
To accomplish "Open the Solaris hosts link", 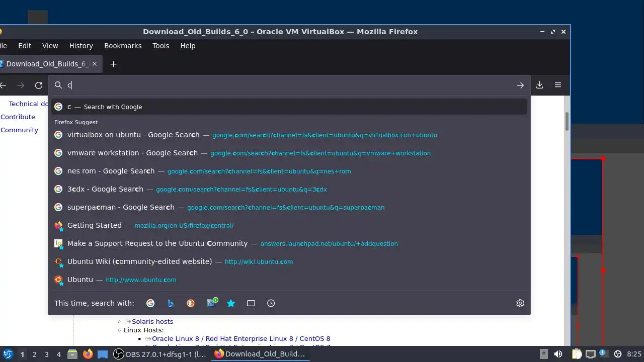I will [152, 321].
